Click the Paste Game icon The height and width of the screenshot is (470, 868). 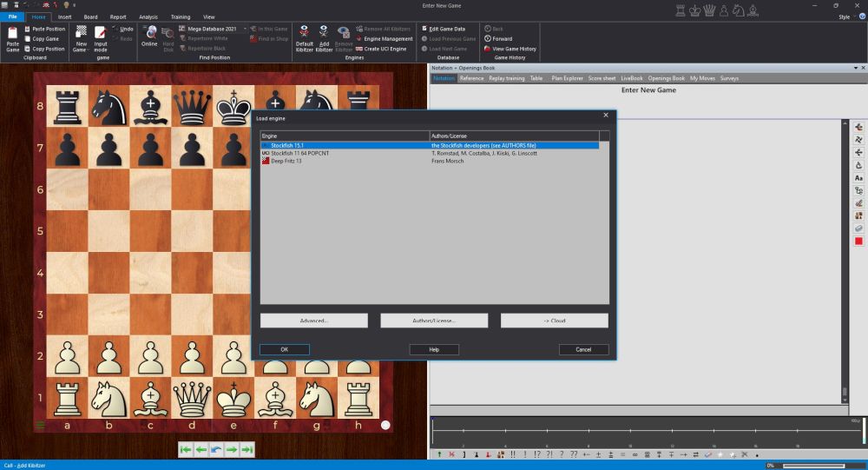point(12,35)
